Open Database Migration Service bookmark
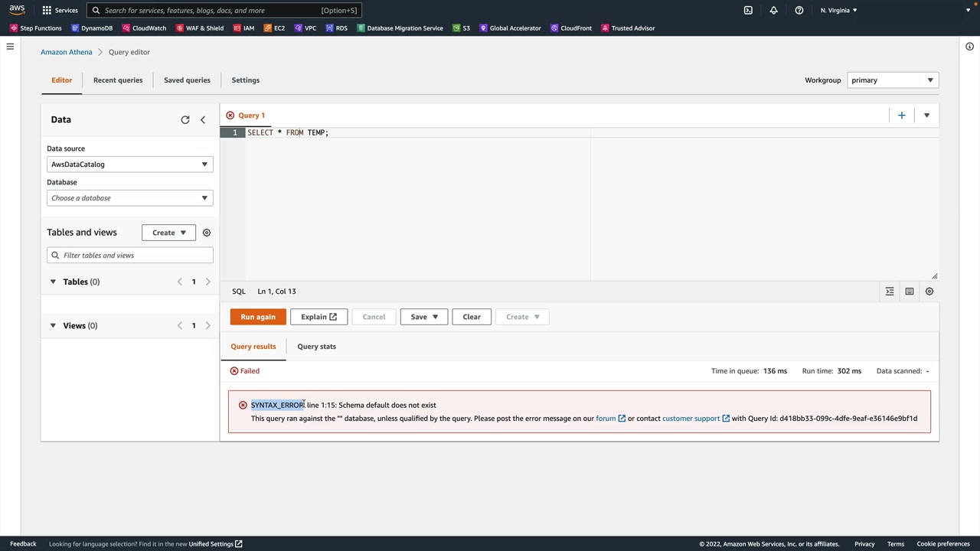This screenshot has width=980, height=551. (400, 28)
